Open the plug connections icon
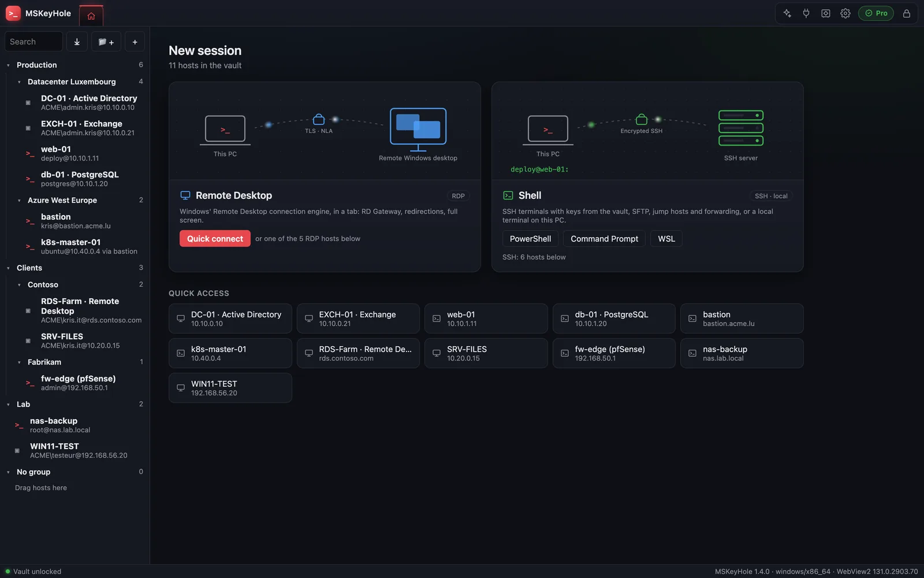The height and width of the screenshot is (578, 924). tap(806, 13)
